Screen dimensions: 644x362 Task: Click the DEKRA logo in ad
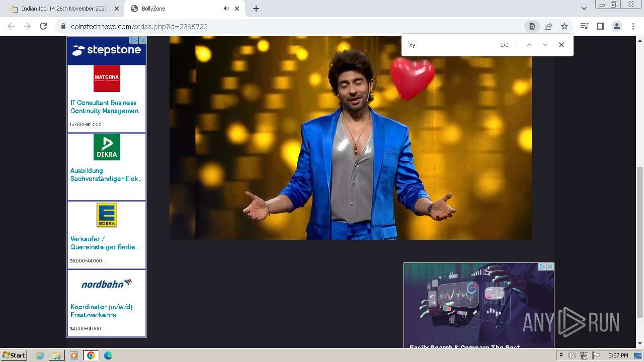pos(107,147)
